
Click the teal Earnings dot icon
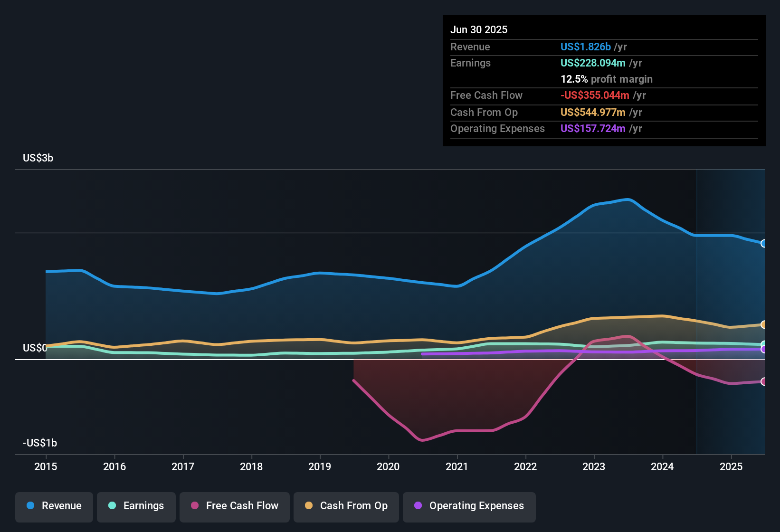[112, 506]
